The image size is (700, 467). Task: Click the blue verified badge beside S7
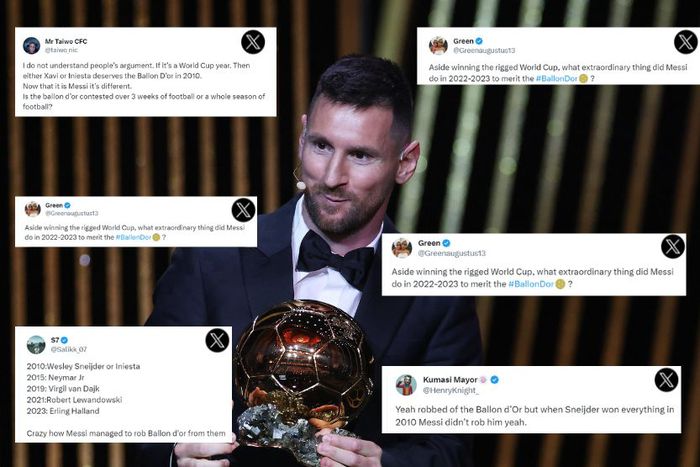point(64,340)
